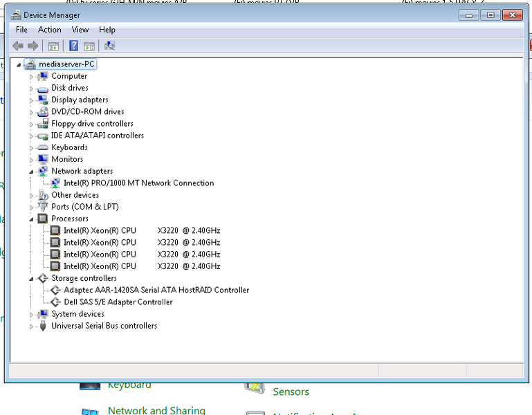Click the Back arrow toolbar icon
The image size is (532, 415).
[18, 46]
